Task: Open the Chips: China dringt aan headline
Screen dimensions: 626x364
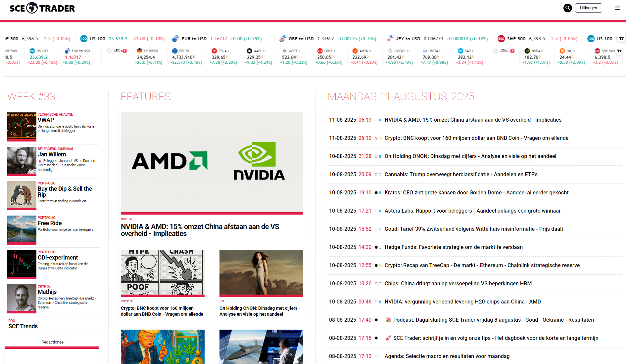Action: pyautogui.click(x=458, y=284)
